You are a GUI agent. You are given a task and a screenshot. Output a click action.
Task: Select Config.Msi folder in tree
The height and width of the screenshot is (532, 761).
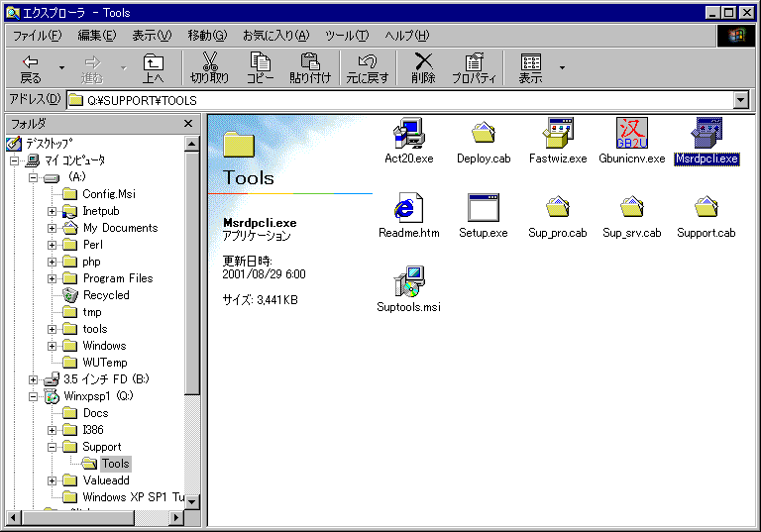(109, 194)
